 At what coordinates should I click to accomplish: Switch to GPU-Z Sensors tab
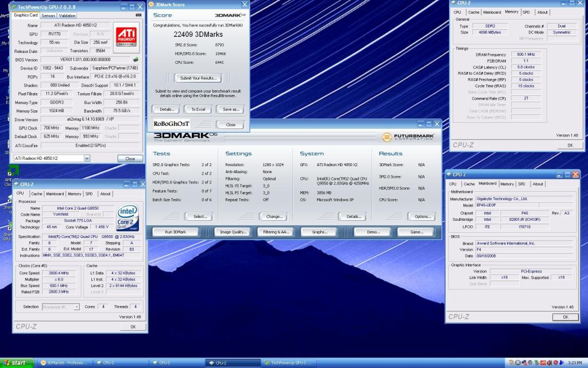(48, 16)
